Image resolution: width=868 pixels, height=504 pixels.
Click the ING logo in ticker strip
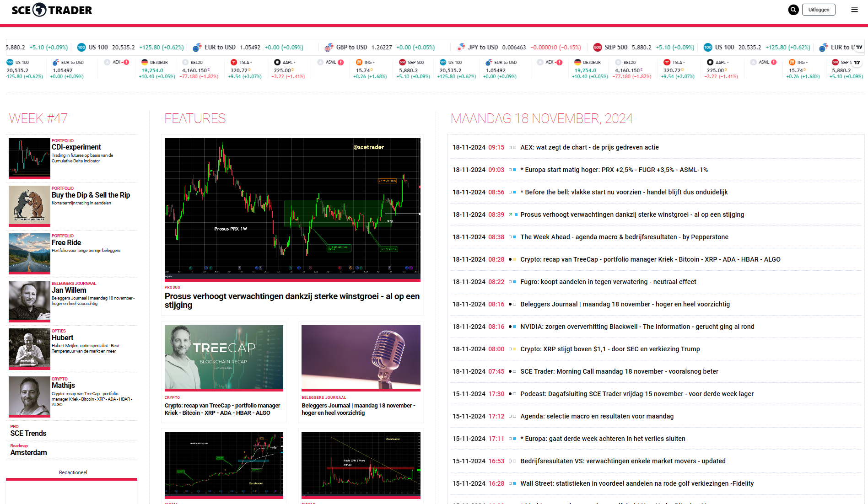click(359, 62)
